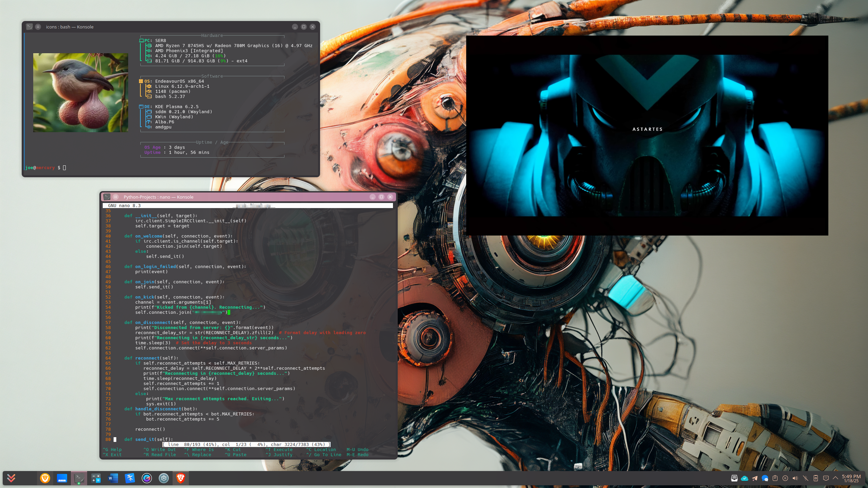Toggle the media pause tray indicator
The height and width of the screenshot is (488, 868).
tap(785, 478)
